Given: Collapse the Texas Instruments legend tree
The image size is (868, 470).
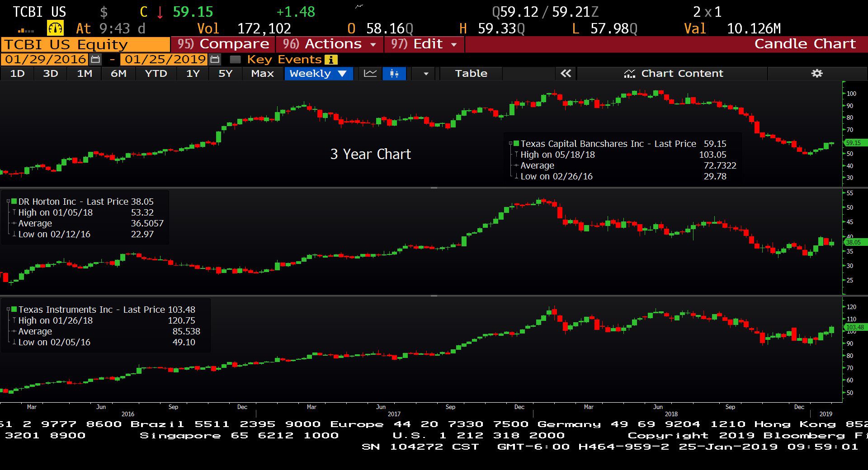Looking at the screenshot, I should pyautogui.click(x=8, y=309).
